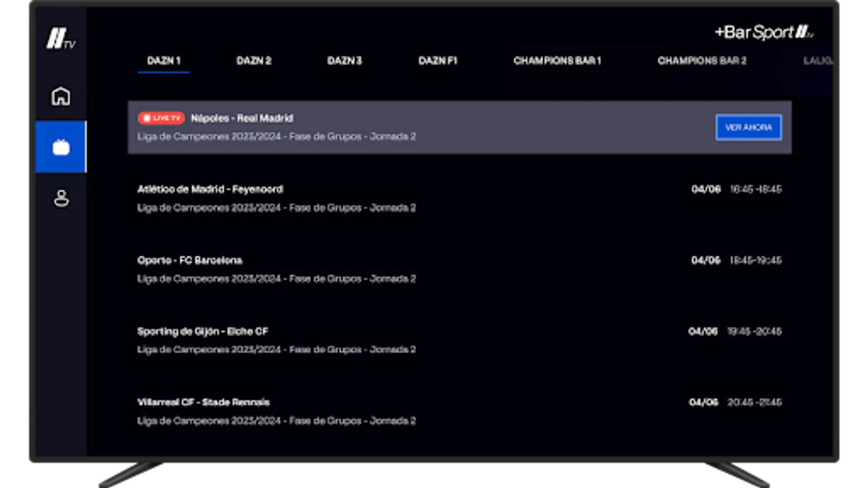Click competition subtitle under Villarreal CF
The image size is (868, 488).
277,421
